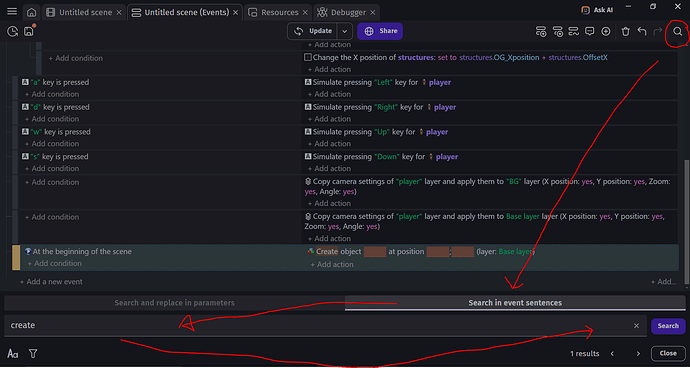The width and height of the screenshot is (690, 368).
Task: Go to the next search result
Action: click(x=638, y=353)
